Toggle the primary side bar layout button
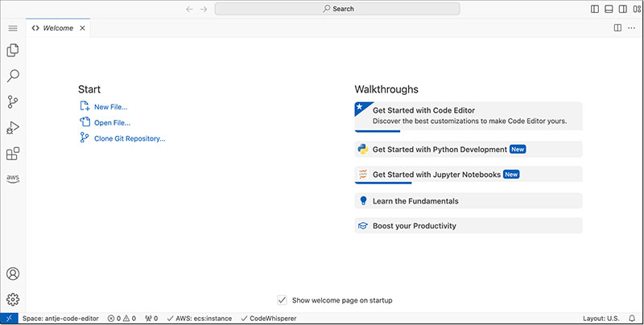Image resolution: width=644 pixels, height=325 pixels. 595,9
